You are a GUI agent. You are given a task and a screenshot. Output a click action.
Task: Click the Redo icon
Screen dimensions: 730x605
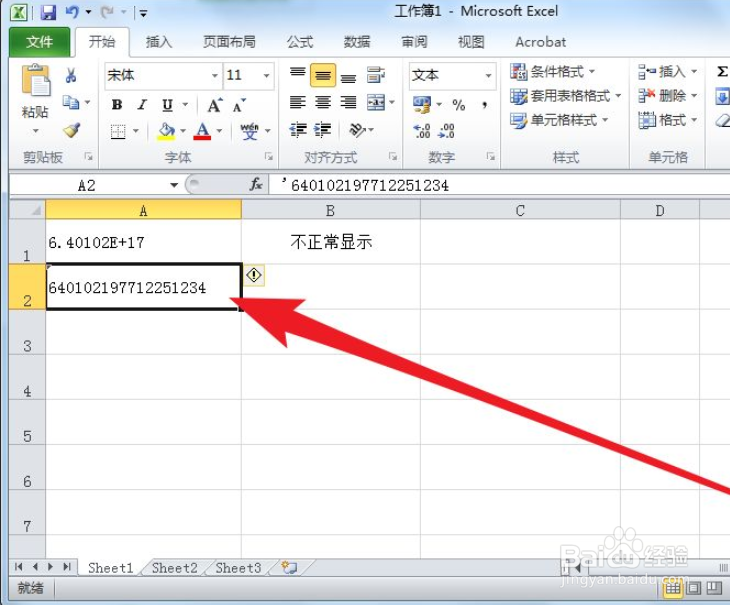click(107, 12)
